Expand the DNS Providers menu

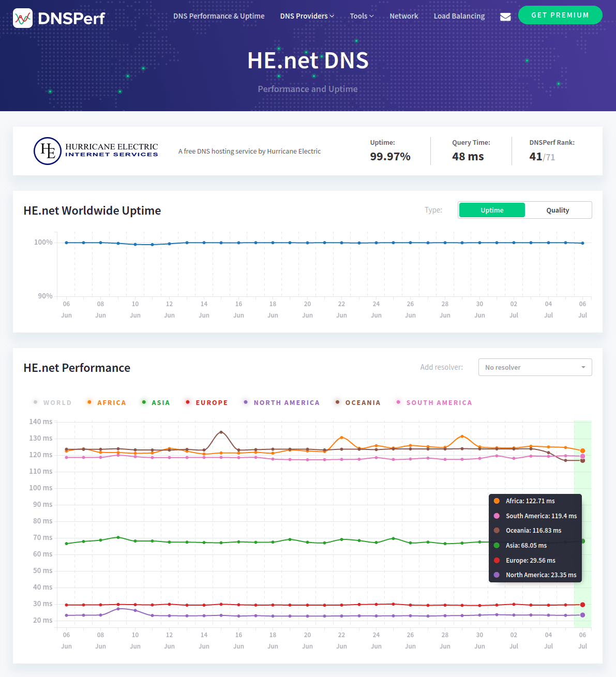(x=307, y=16)
